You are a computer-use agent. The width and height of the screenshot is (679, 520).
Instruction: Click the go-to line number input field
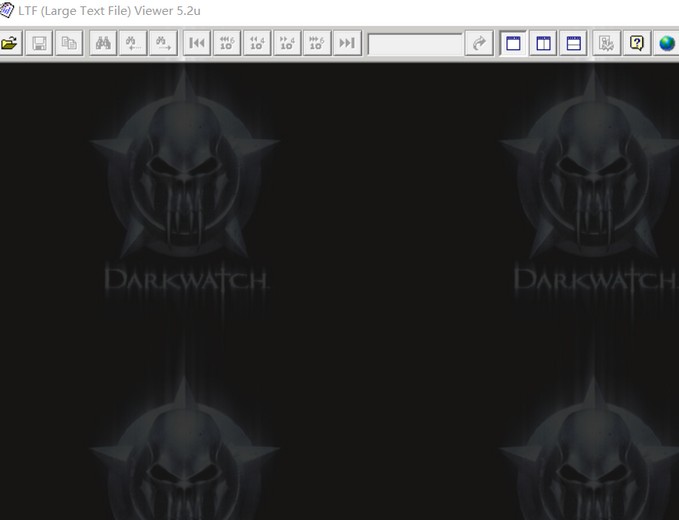click(414, 44)
